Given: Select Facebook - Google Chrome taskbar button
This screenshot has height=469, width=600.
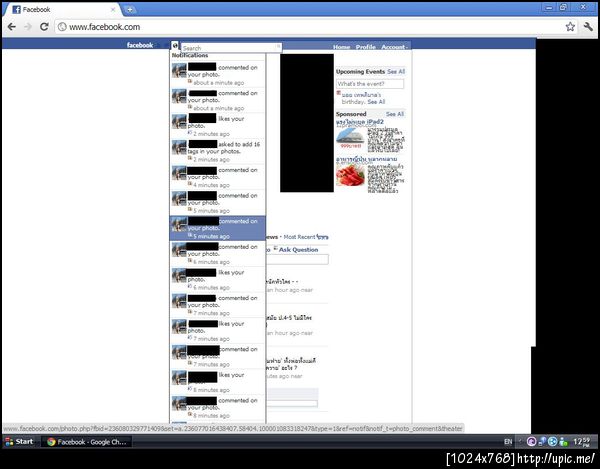Looking at the screenshot, I should coord(86,442).
